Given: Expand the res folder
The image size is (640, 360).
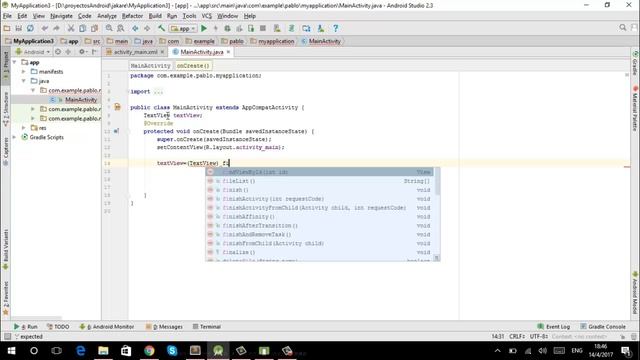Looking at the screenshot, I should coord(24,128).
